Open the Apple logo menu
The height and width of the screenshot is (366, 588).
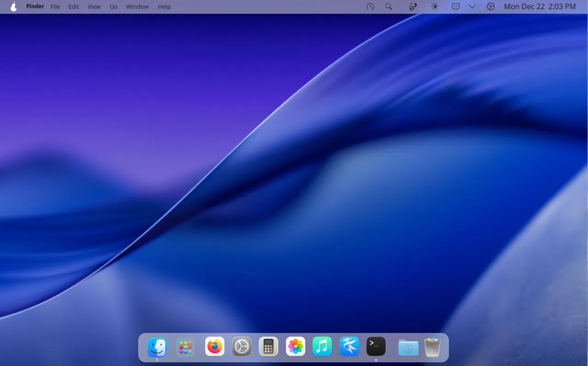click(x=14, y=6)
